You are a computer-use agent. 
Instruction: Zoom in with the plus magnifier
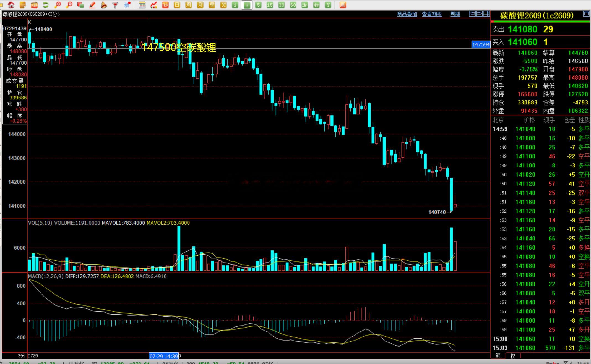[58, 5]
